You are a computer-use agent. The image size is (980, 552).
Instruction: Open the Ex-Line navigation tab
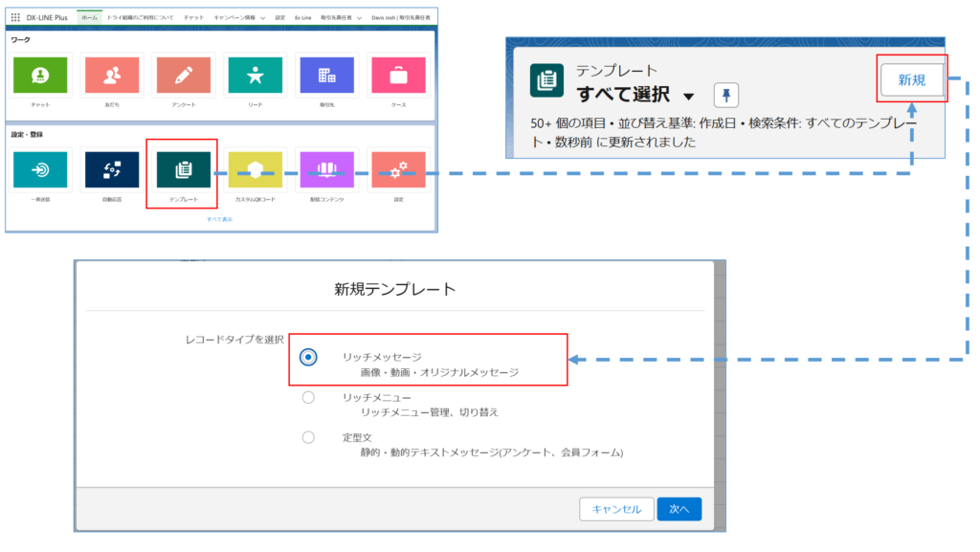302,17
